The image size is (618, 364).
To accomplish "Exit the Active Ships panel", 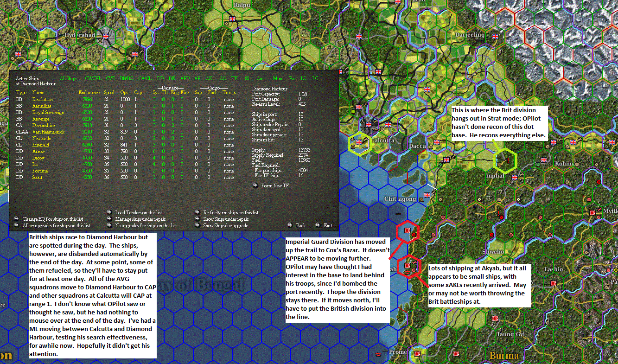I will click(324, 225).
